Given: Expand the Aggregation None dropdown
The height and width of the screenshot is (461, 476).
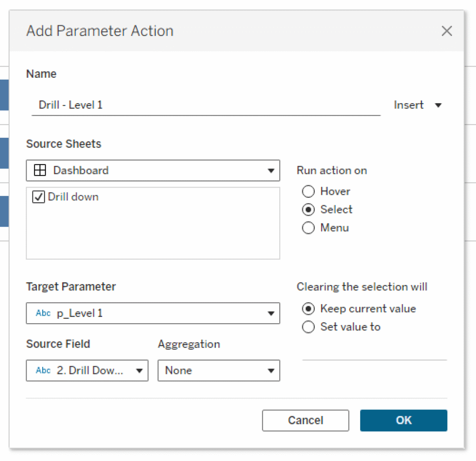Looking at the screenshot, I should [x=219, y=370].
